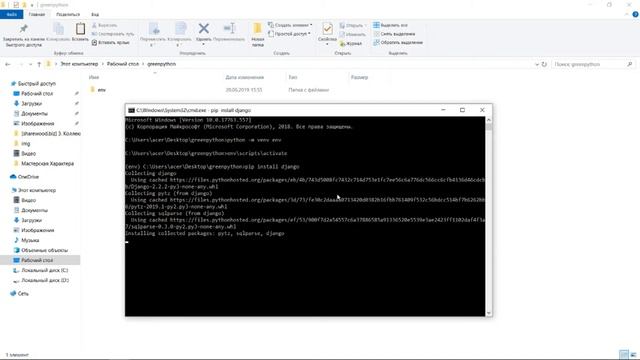
Task: Click the Copy icon in the ribbon
Action: click(58, 29)
